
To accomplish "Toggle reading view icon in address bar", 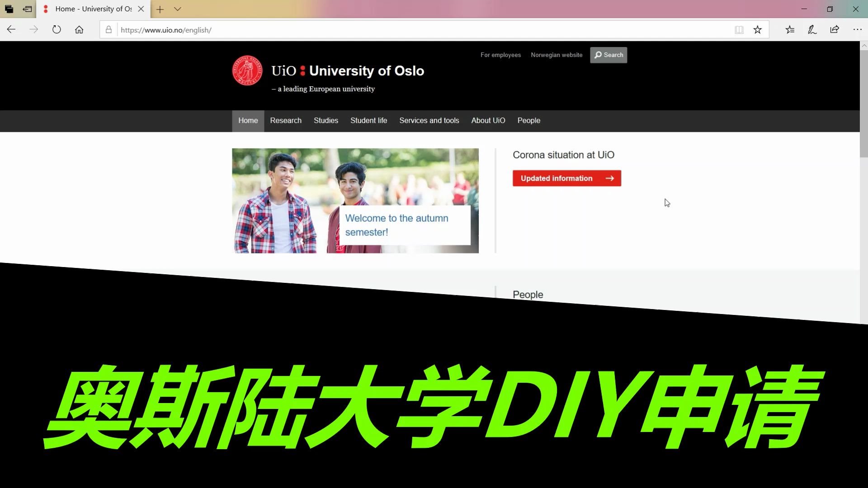I will 739,30.
